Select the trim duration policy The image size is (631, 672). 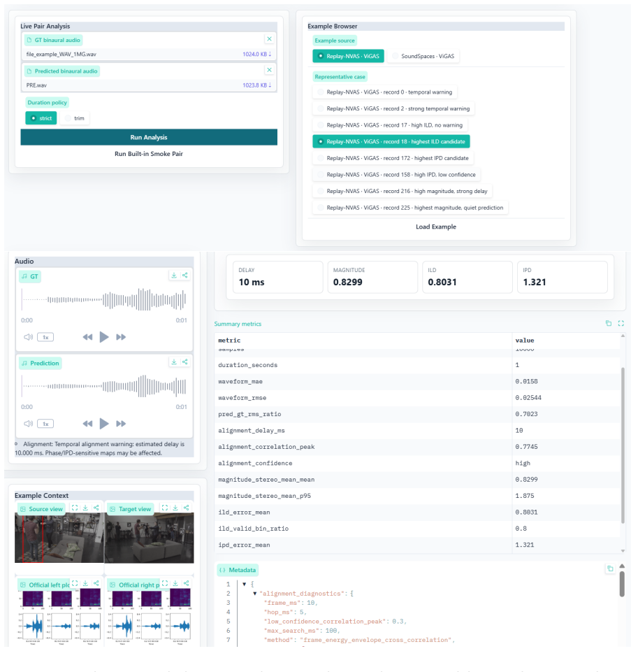pos(75,118)
